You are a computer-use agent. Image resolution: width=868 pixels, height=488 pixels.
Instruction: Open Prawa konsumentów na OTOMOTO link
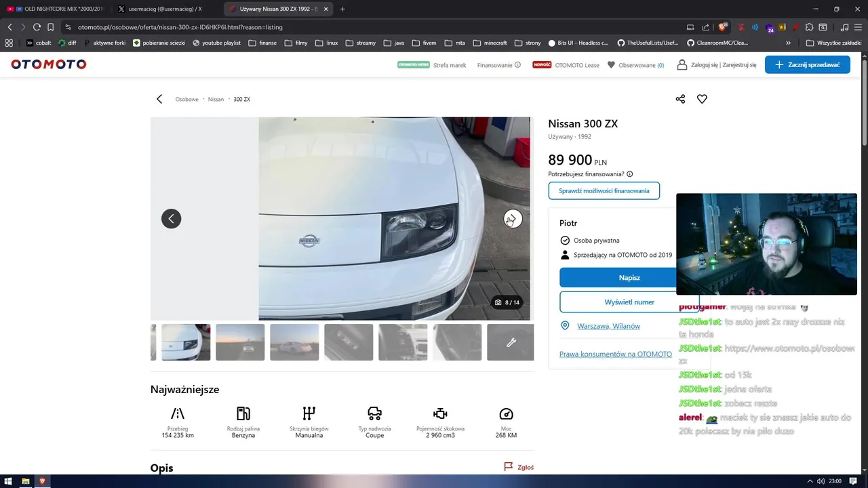coord(615,354)
